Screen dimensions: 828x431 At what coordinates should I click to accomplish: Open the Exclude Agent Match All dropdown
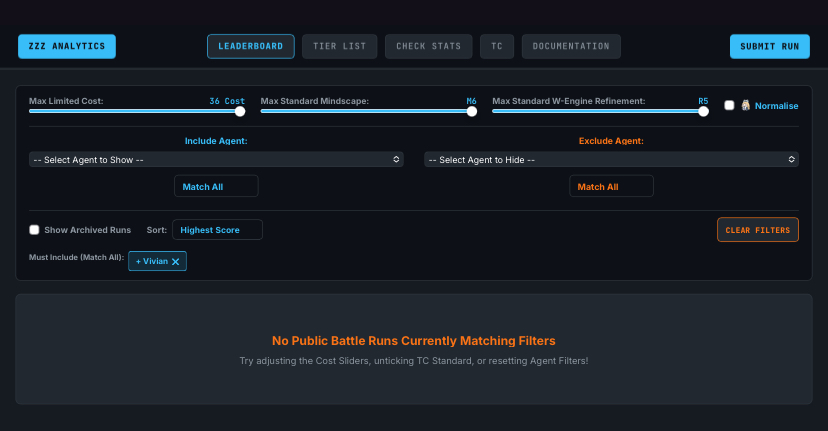[x=611, y=186]
